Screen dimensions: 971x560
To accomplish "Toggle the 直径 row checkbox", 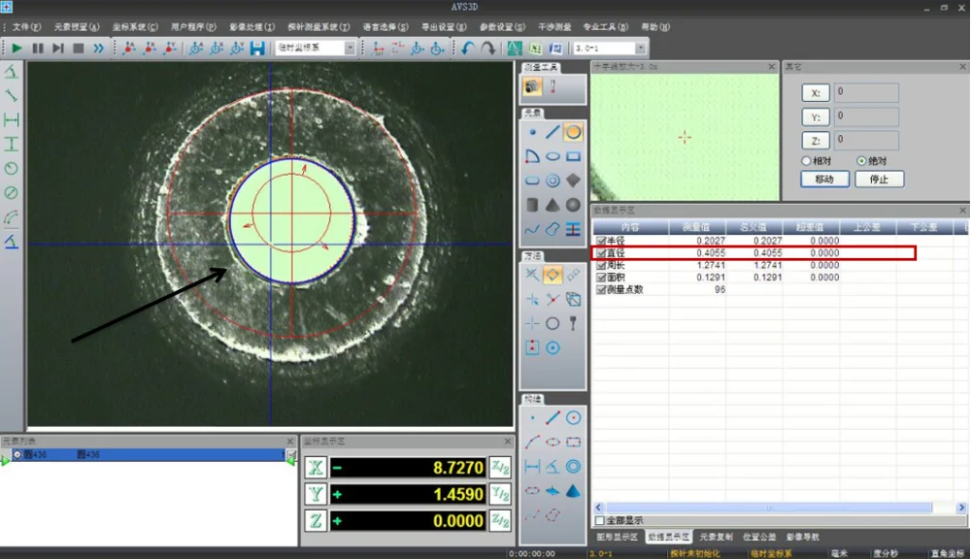I will click(x=601, y=253).
